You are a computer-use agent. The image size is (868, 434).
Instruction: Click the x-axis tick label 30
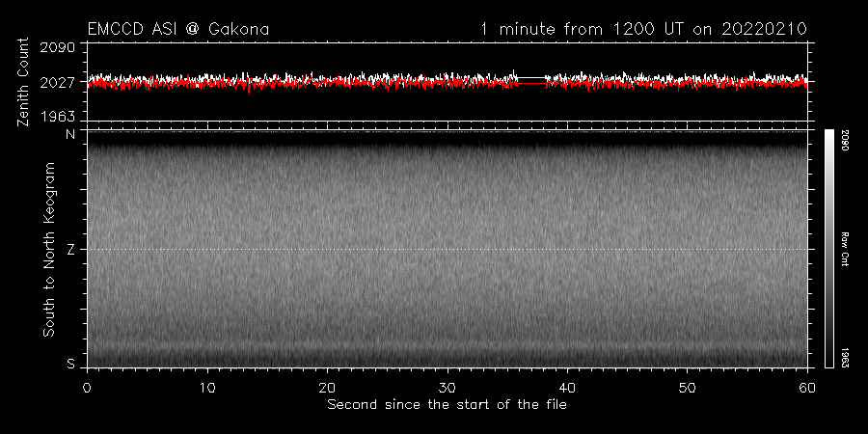pos(448,387)
